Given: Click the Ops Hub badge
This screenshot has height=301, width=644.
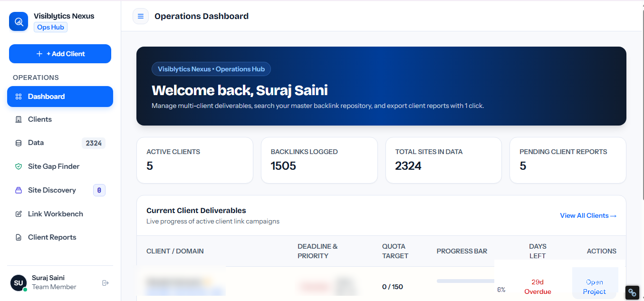Looking at the screenshot, I should 50,27.
